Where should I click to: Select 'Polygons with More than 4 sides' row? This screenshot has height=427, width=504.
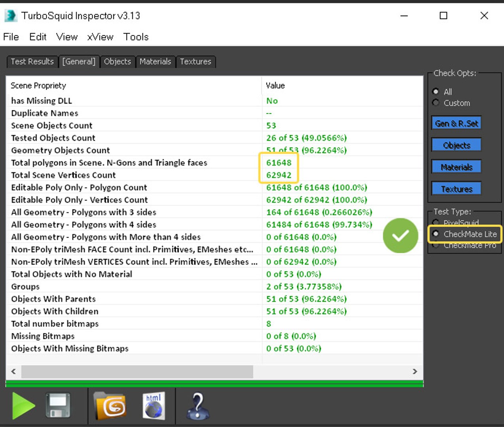pos(214,237)
